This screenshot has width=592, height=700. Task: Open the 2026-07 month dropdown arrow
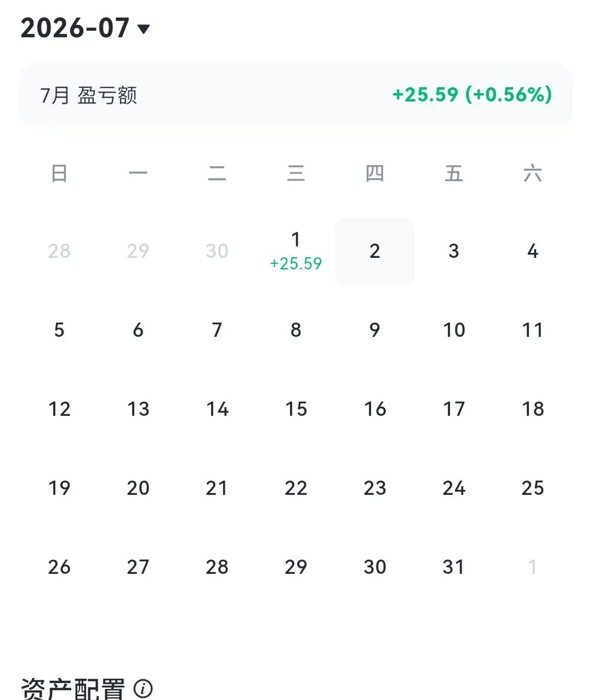click(x=144, y=29)
